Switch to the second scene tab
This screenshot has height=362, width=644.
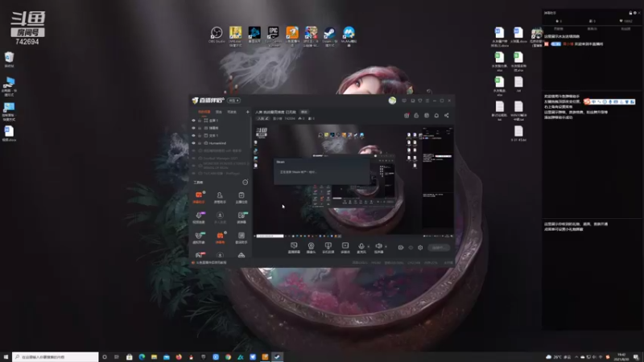coord(219,112)
